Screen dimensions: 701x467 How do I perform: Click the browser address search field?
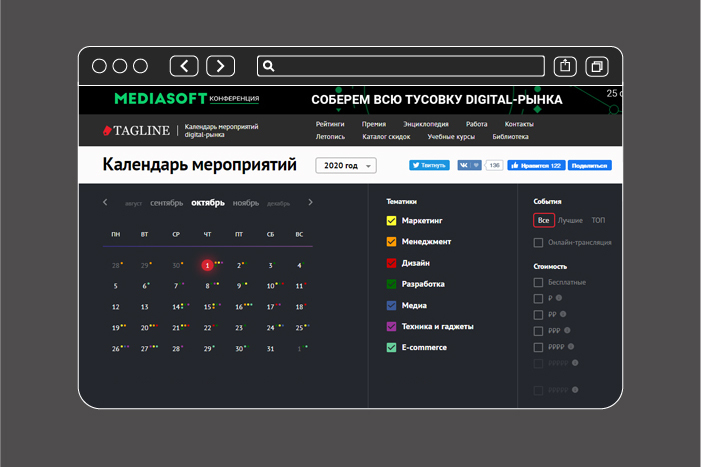click(x=400, y=66)
